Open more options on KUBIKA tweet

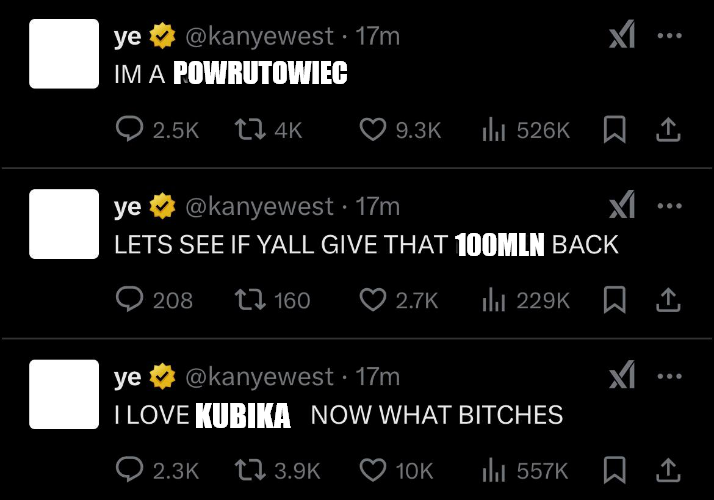[669, 376]
